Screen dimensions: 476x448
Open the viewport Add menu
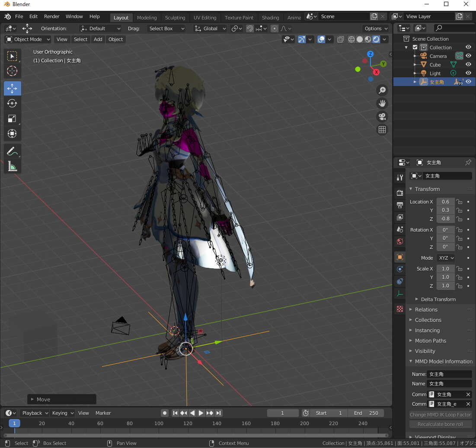pyautogui.click(x=98, y=39)
